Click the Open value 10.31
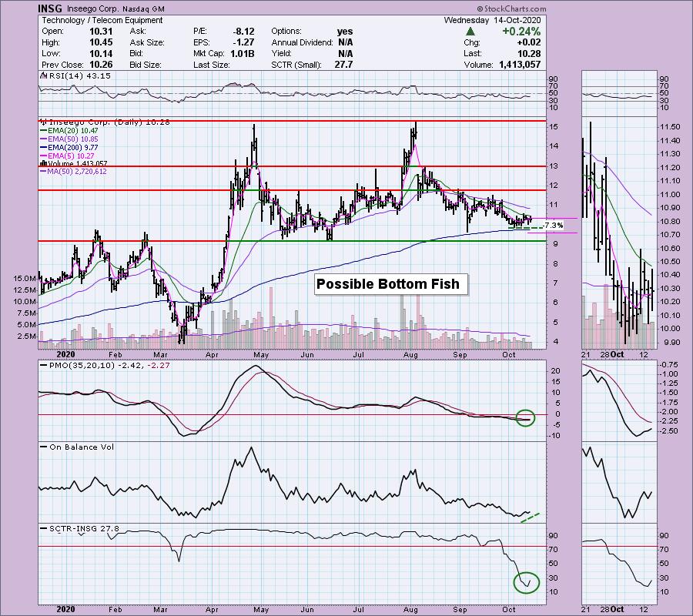The height and width of the screenshot is (616, 693). click(101, 32)
